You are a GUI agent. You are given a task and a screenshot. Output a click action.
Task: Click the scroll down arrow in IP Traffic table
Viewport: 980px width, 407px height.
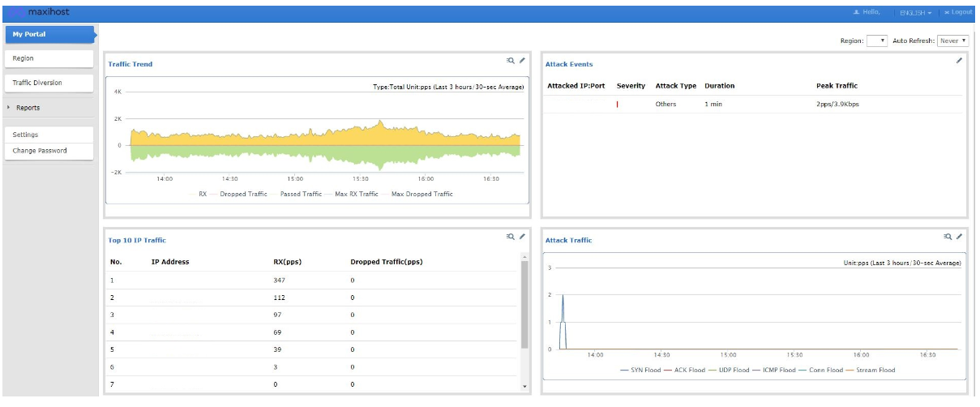[x=524, y=386]
